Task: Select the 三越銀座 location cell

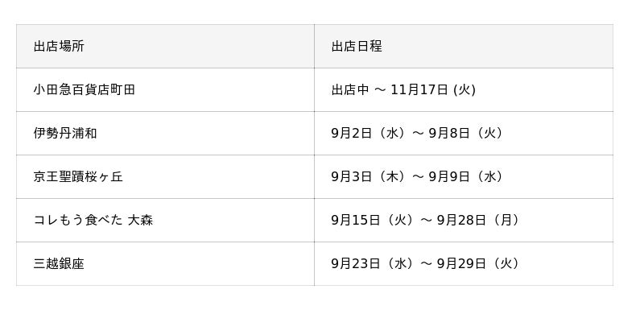Action: [x=165, y=263]
